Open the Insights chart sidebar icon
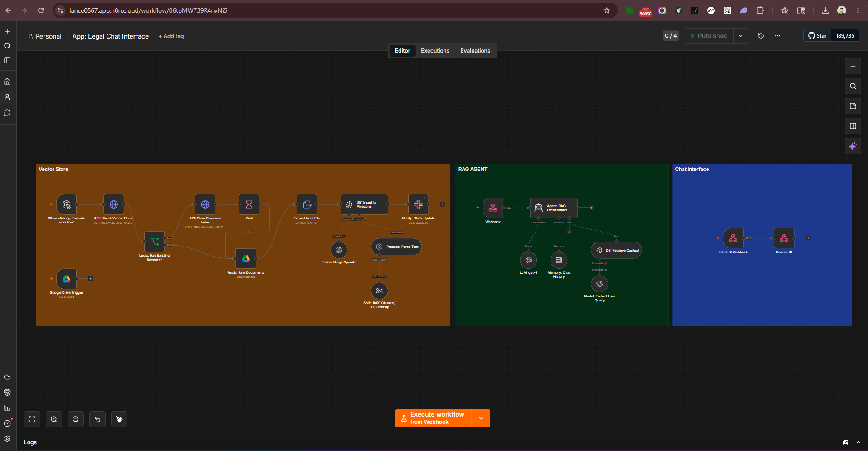868x451 pixels. click(x=7, y=408)
